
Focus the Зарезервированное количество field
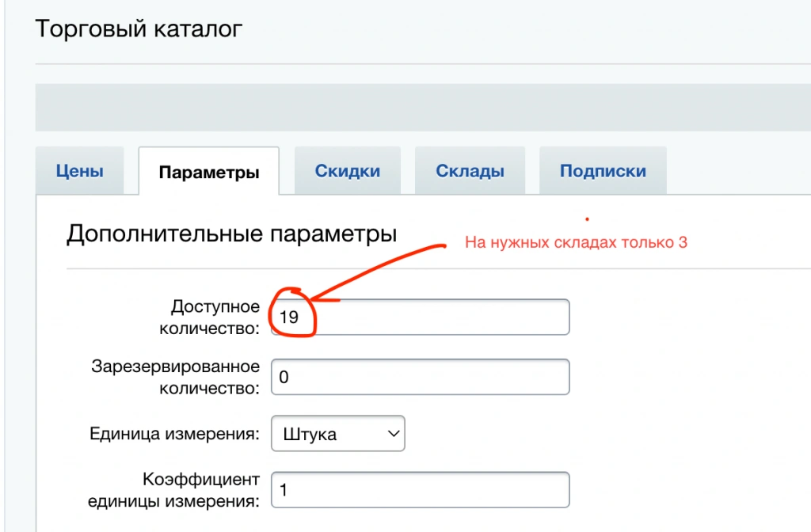[x=420, y=377]
